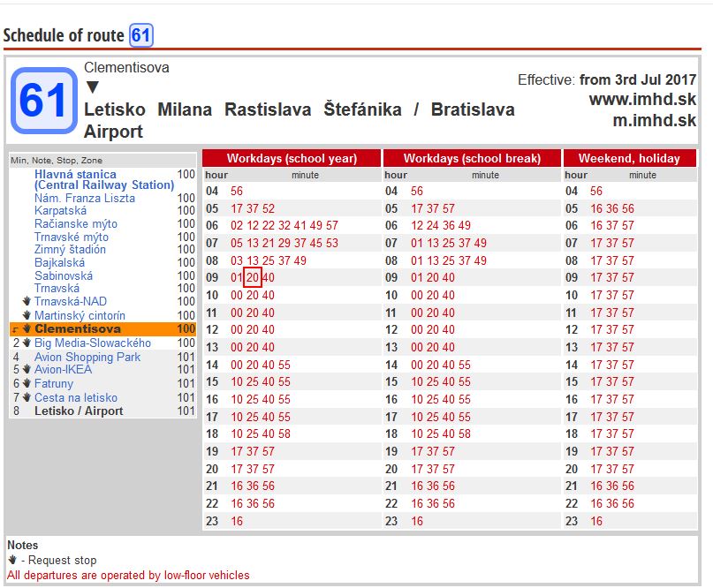The height and width of the screenshot is (588, 713).
Task: Open the Fatruny stop schedule
Action: point(54,383)
